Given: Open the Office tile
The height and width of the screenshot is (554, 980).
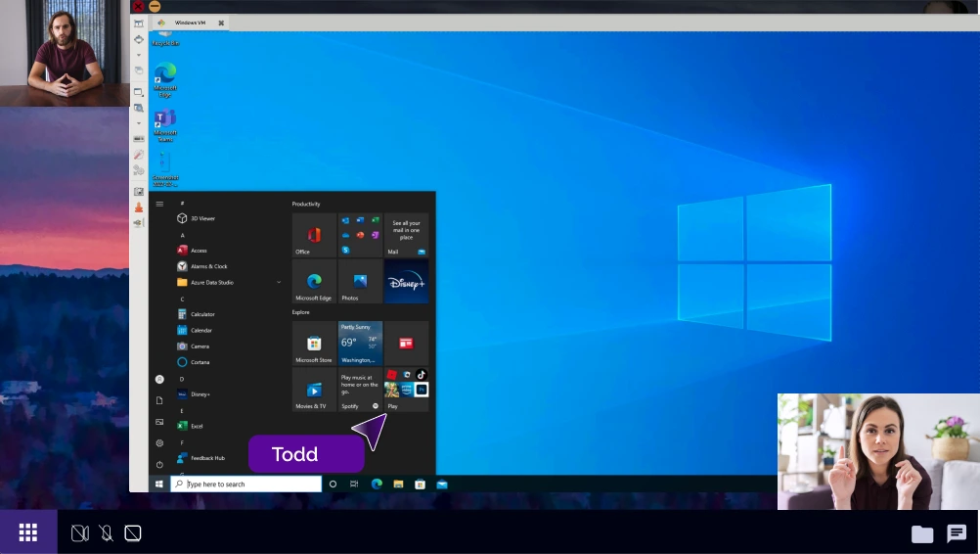Looking at the screenshot, I should coord(314,235).
